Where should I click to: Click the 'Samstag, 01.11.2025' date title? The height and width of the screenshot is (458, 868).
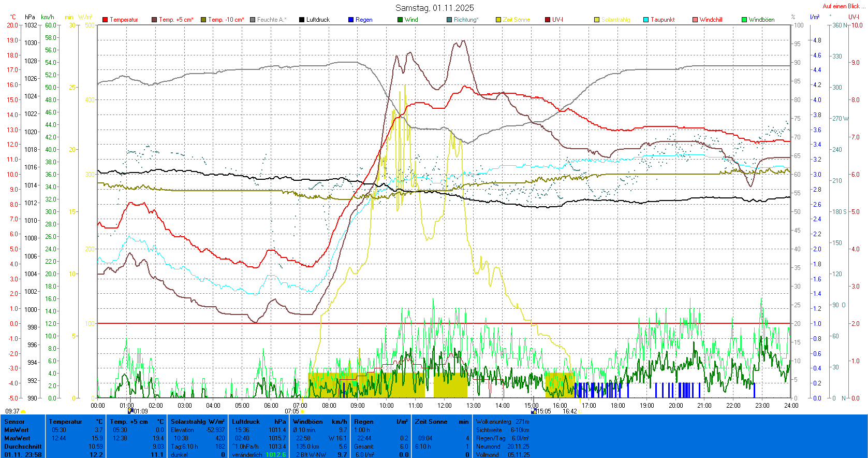tap(434, 8)
